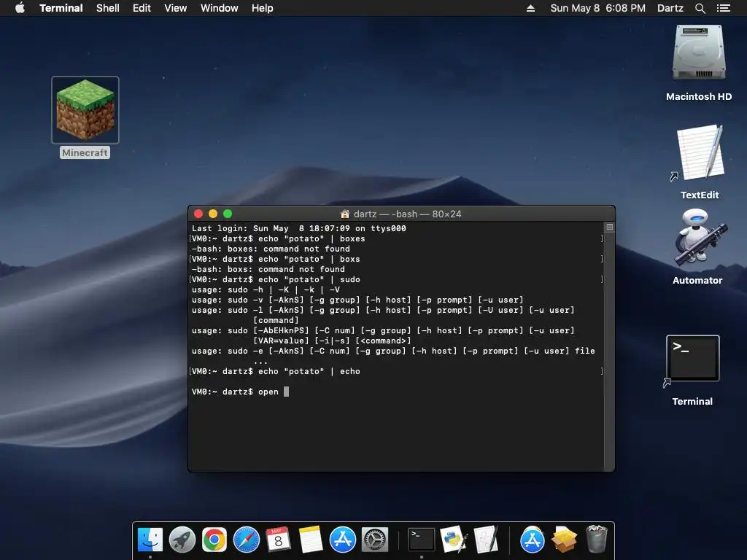747x560 pixels.
Task: Close the Terminal window with the red button
Action: point(198,214)
